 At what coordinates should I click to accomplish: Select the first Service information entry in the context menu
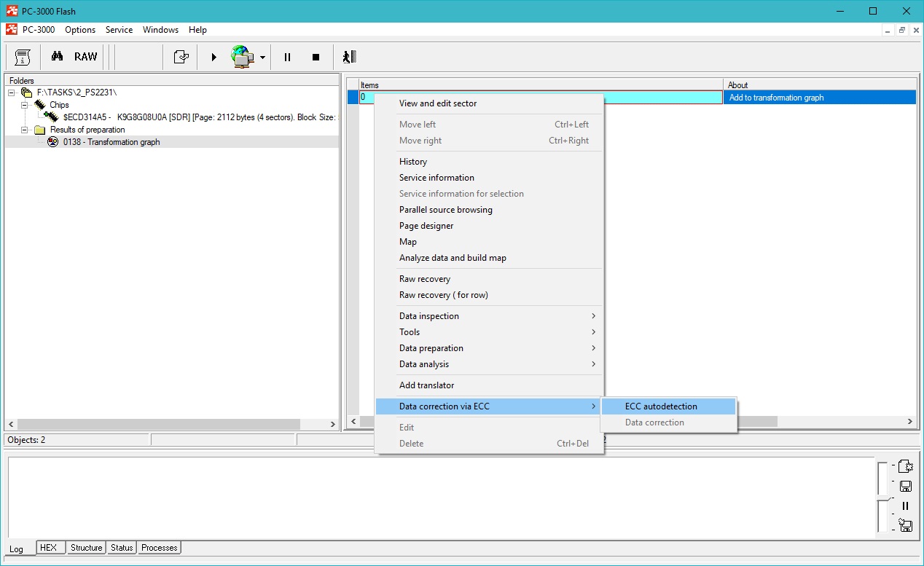pyautogui.click(x=489, y=178)
